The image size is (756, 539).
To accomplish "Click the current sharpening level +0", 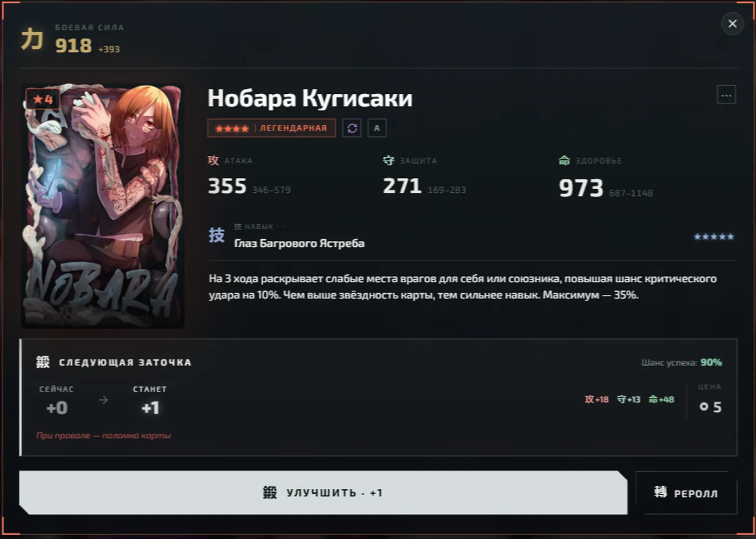I will (x=57, y=408).
